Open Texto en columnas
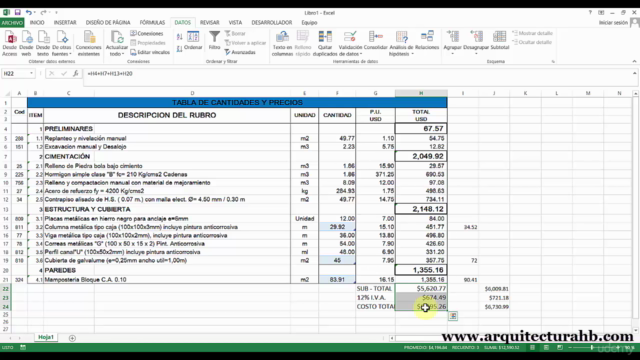Screen dimensions: 640x360 point(282,43)
